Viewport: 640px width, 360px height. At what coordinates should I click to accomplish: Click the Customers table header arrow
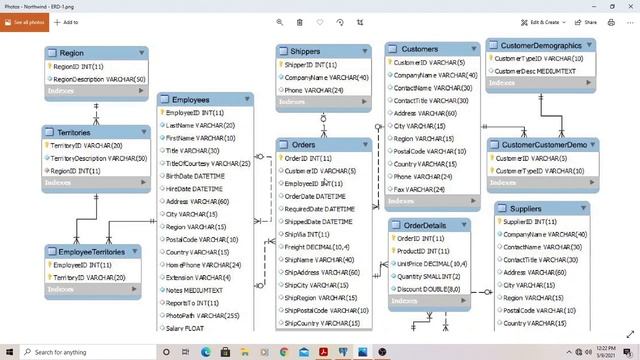coord(474,49)
